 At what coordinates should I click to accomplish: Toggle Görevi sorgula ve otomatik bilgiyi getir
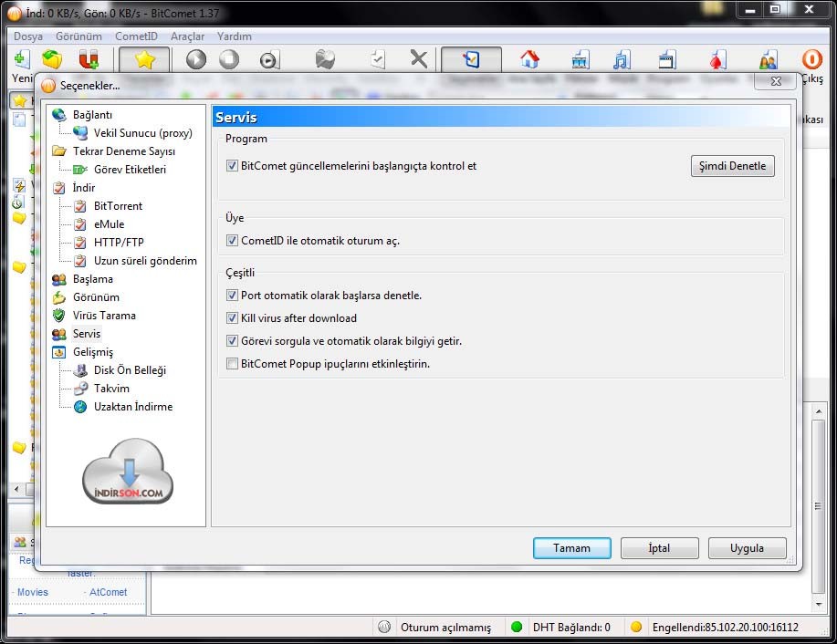232,340
